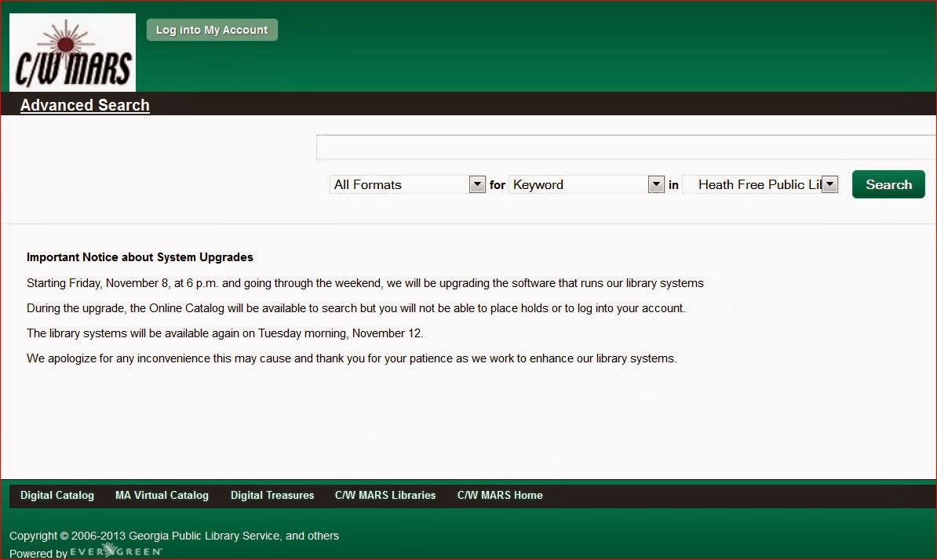
Task: Click the 'During the upgrade' notice line
Action: (356, 308)
